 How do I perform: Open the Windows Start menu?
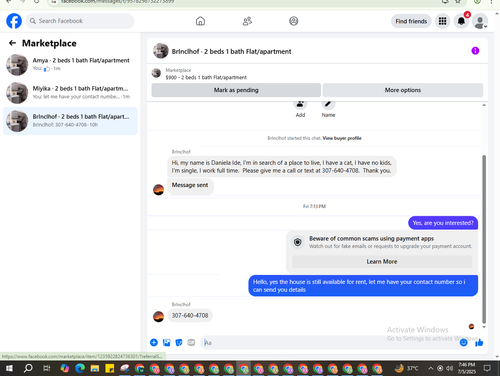(x=9, y=368)
